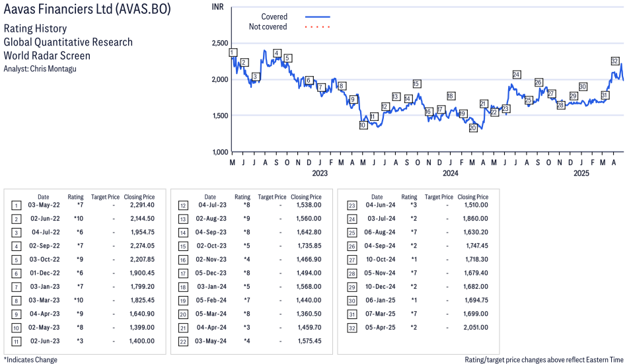Click the 2023 year label on x-axis
The height and width of the screenshot is (364, 631).
[x=320, y=173]
